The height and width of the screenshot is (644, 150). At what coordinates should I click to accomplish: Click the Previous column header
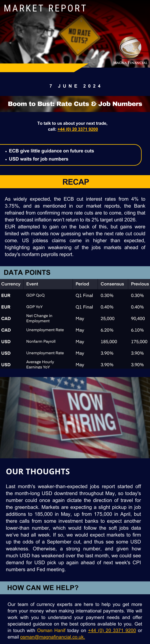coord(139,284)
